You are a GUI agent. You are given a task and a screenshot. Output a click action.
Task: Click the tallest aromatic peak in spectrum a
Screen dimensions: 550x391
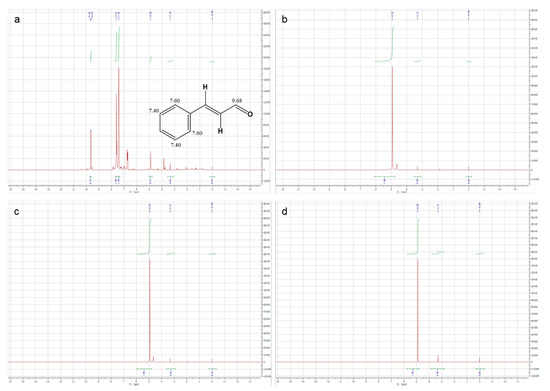pos(119,118)
